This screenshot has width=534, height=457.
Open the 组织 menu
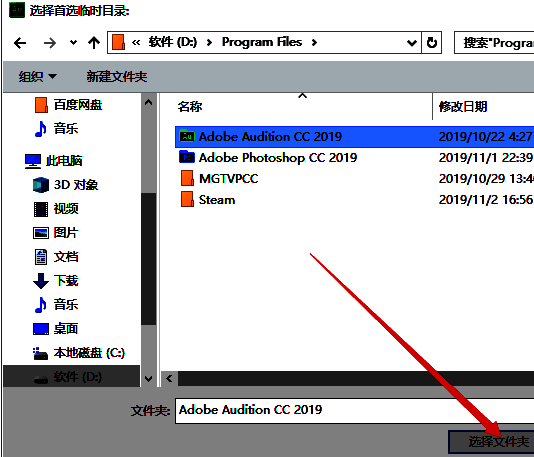click(37, 77)
